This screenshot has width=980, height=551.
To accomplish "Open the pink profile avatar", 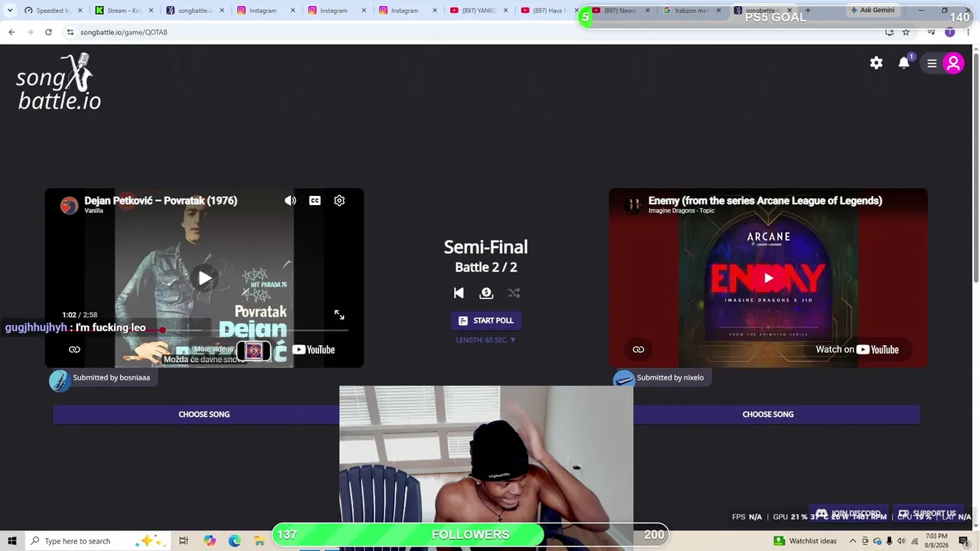I will coord(953,64).
